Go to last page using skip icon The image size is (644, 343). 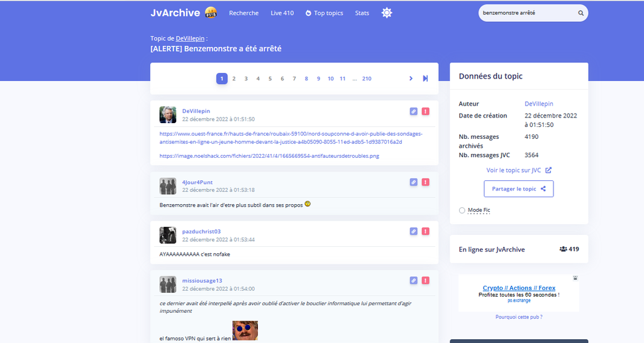point(425,79)
